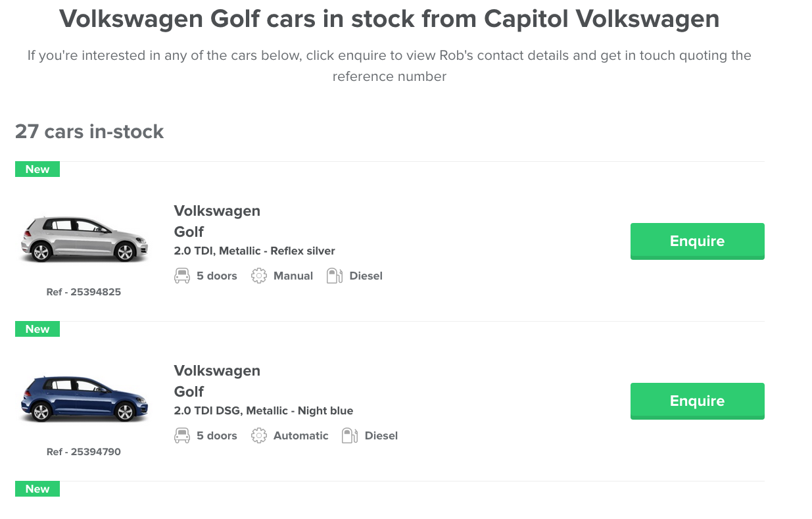Click Enquire for the Reflex silver Golf
The width and height of the screenshot is (812, 519).
point(697,241)
